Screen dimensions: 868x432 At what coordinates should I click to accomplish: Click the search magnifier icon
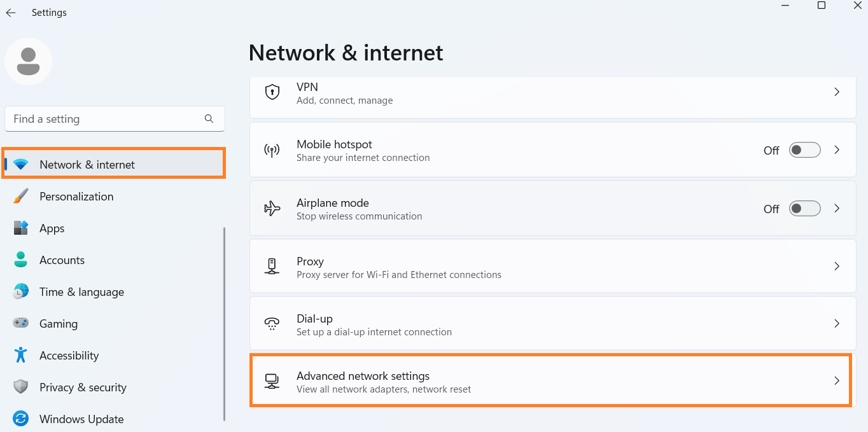click(209, 119)
